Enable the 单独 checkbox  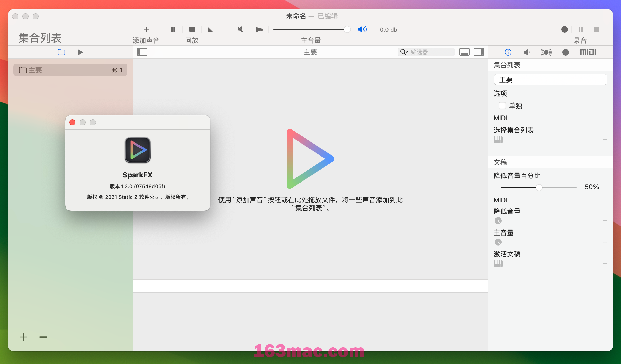[502, 106]
